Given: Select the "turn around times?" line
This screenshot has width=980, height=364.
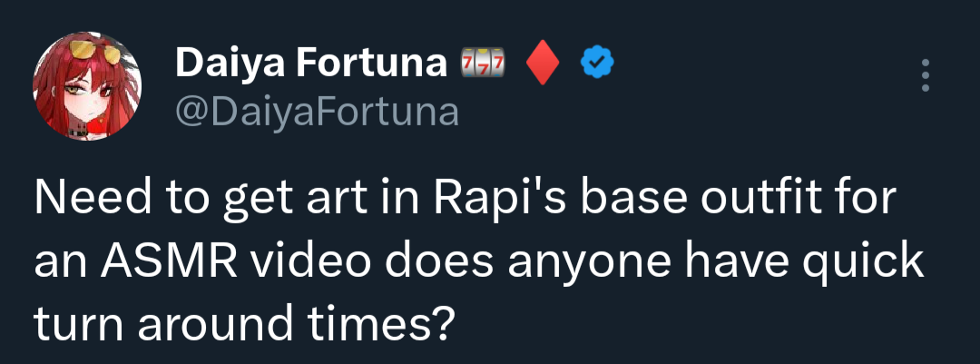Looking at the screenshot, I should pyautogui.click(x=243, y=323).
